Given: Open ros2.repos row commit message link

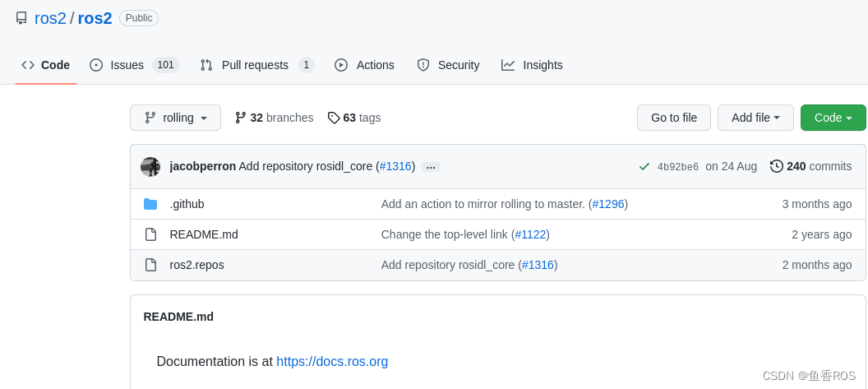Looking at the screenshot, I should point(448,266).
